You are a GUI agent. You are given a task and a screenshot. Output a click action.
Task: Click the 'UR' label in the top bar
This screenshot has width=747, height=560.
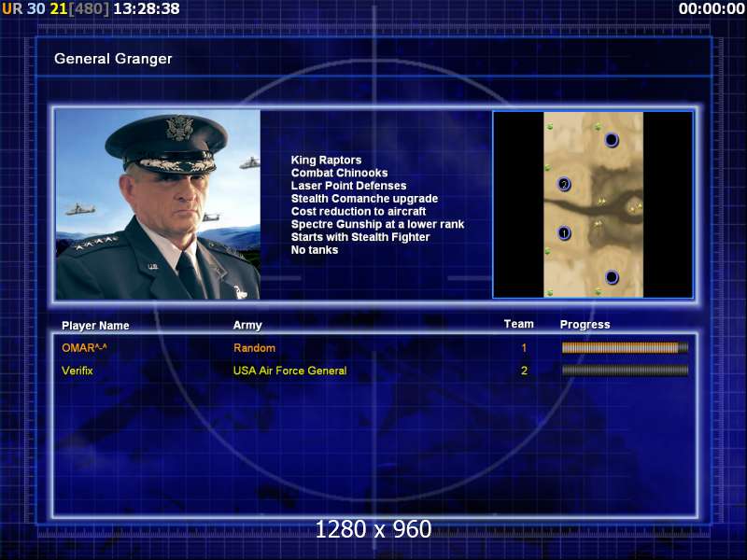[x=12, y=8]
